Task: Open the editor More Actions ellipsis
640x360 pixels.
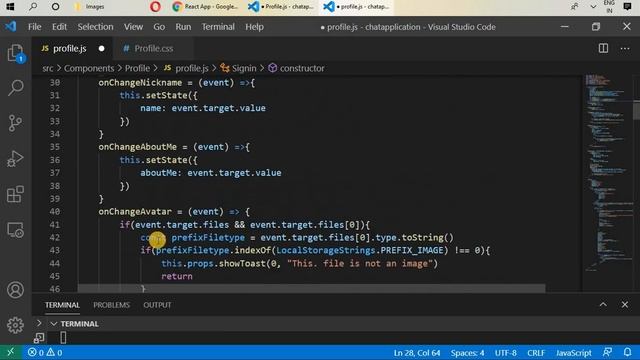Action: coord(625,48)
